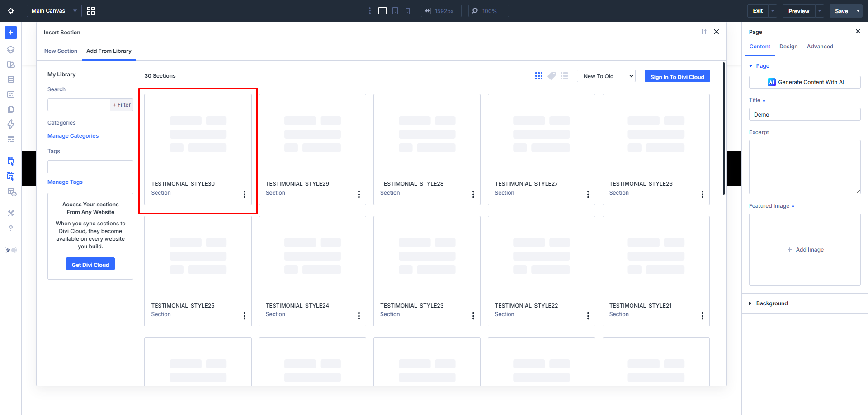
Task: Open the copy pages icon in sidebar
Action: [x=11, y=109]
